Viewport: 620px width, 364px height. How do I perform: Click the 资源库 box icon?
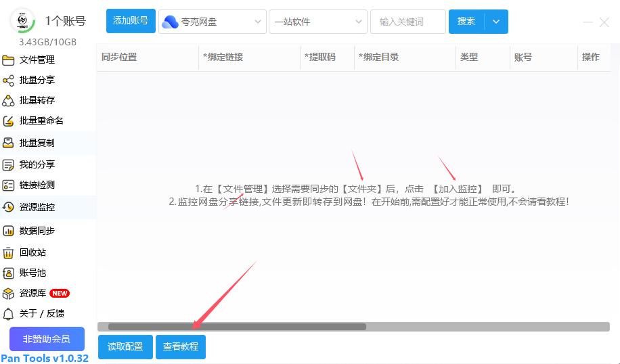point(8,294)
